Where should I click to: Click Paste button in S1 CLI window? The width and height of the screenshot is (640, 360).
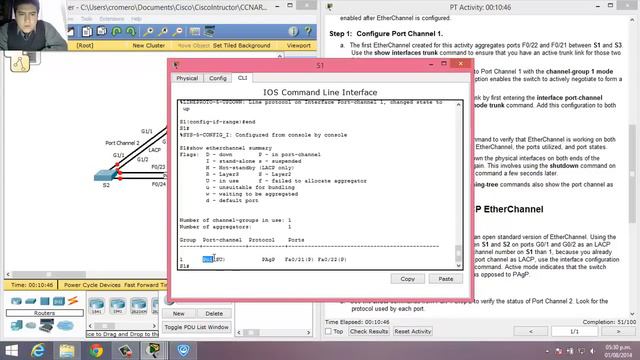click(446, 279)
